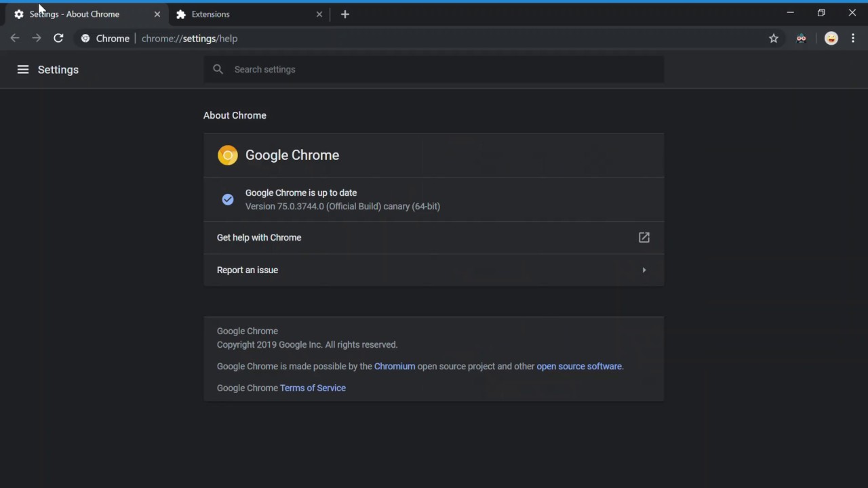
Task: Click the search magnifier icon
Action: pyautogui.click(x=218, y=69)
